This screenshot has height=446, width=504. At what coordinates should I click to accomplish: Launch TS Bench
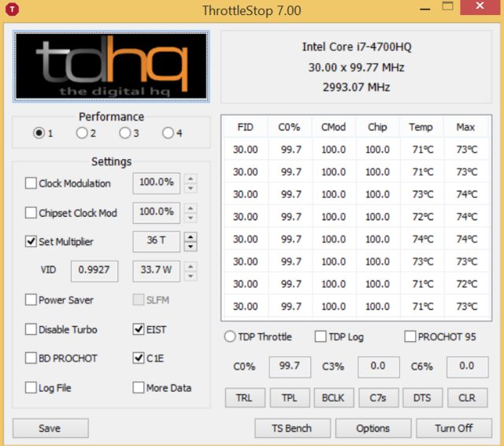[292, 428]
